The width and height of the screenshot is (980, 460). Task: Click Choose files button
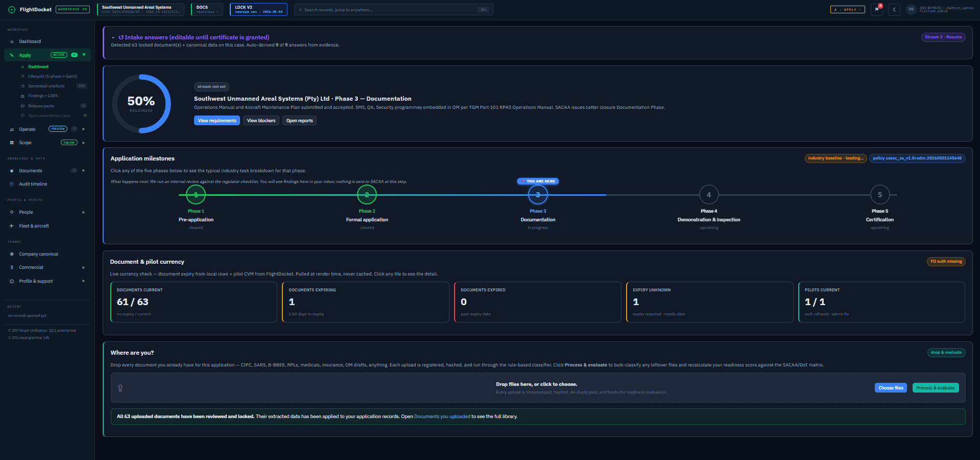[891, 388]
